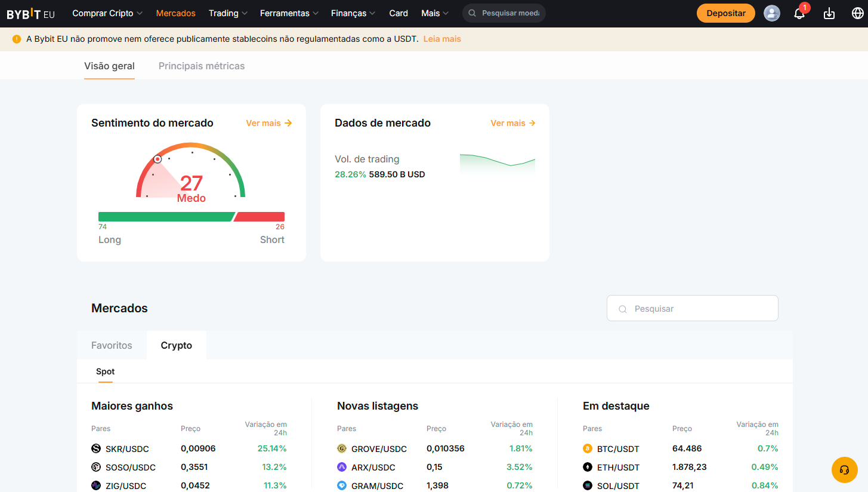Screen dimensions: 868x492
Task: Focus the Mercados Pesquisar input
Action: [693, 309]
